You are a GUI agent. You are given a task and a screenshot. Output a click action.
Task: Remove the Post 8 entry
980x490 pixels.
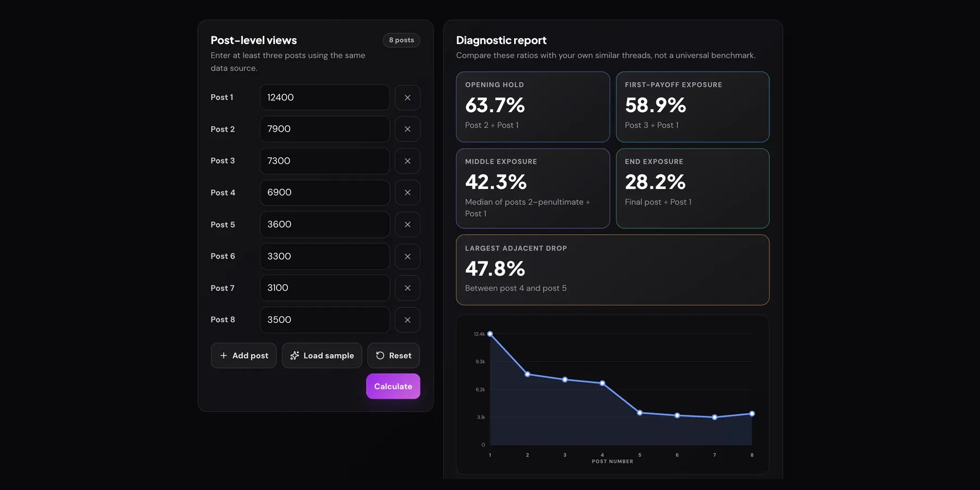point(407,320)
